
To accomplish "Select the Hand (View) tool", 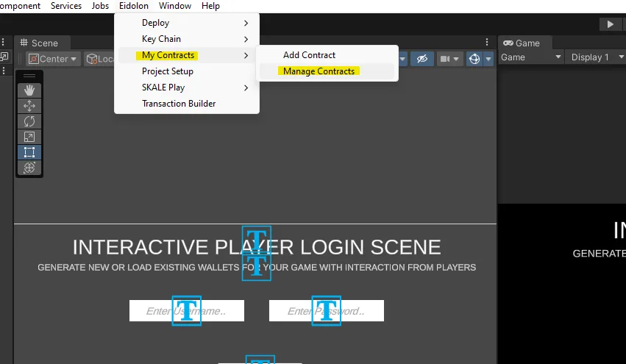I will (29, 90).
